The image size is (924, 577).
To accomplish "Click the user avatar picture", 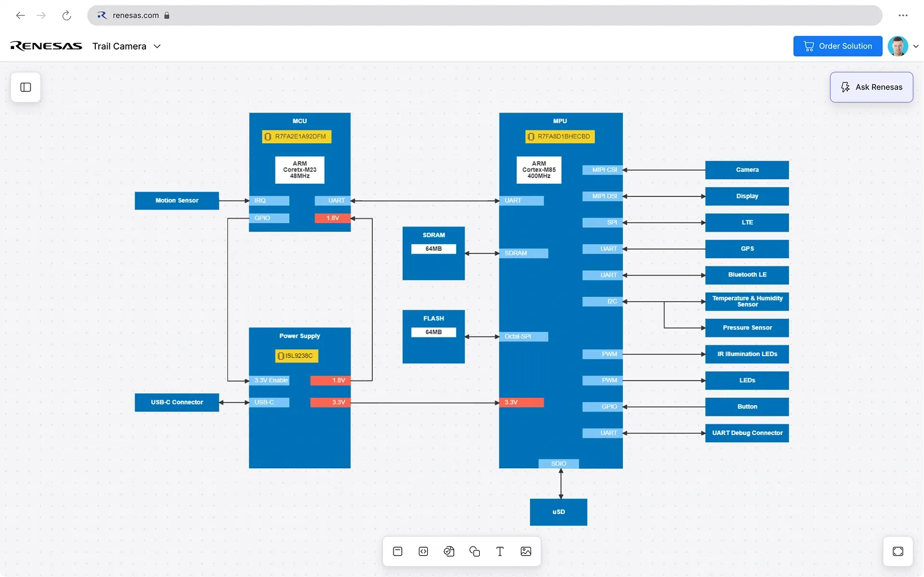I will (898, 46).
